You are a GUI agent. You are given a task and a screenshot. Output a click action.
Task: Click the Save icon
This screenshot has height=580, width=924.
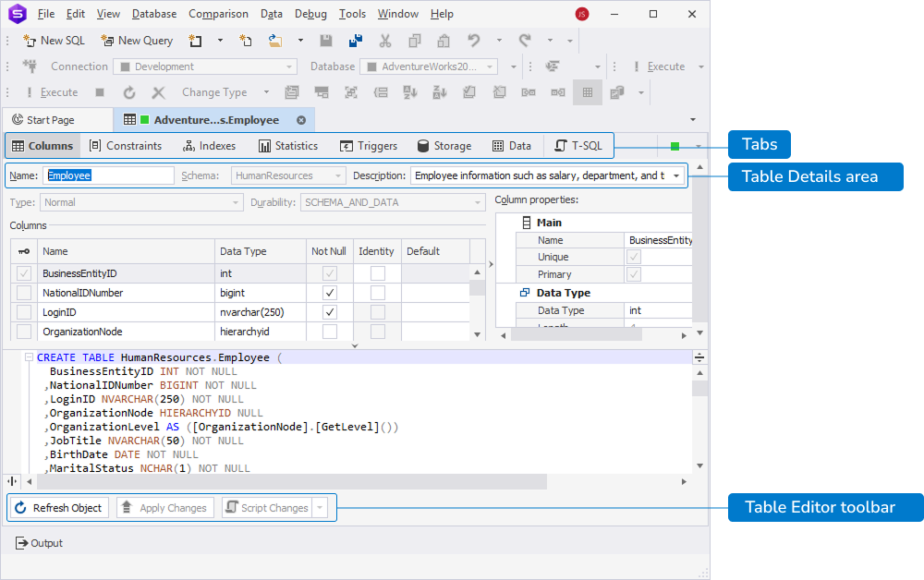pos(326,41)
